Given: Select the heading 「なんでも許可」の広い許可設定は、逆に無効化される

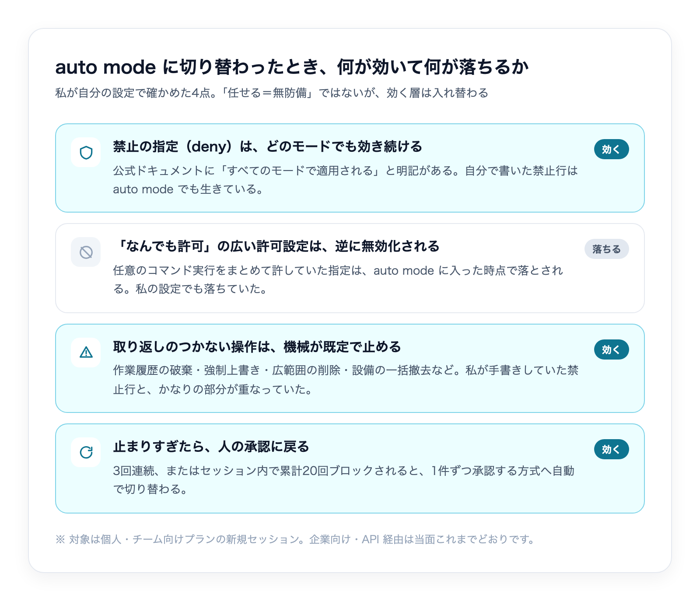Looking at the screenshot, I should click(x=276, y=246).
